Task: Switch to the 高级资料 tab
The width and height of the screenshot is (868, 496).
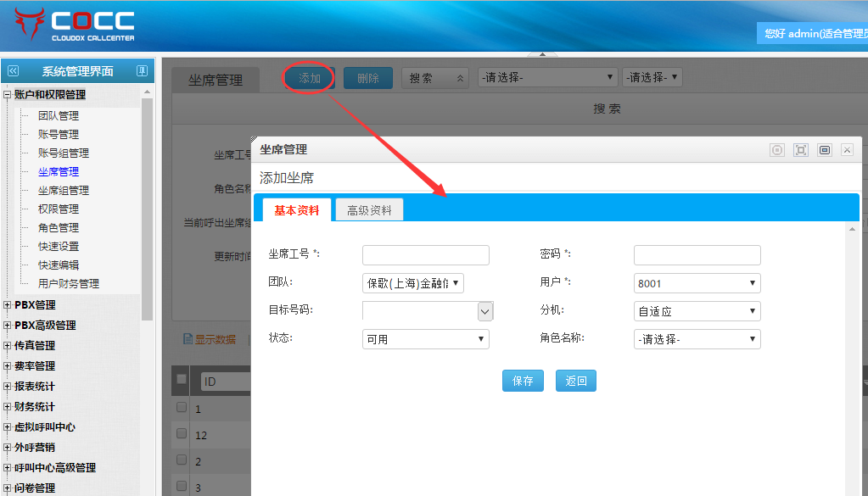Action: (x=369, y=210)
